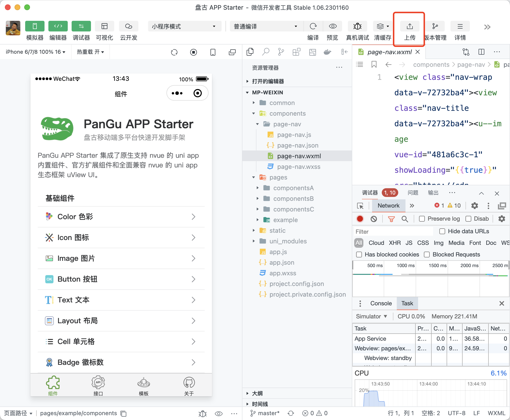Toggle network recording red button
The height and width of the screenshot is (420, 510).
pos(360,219)
